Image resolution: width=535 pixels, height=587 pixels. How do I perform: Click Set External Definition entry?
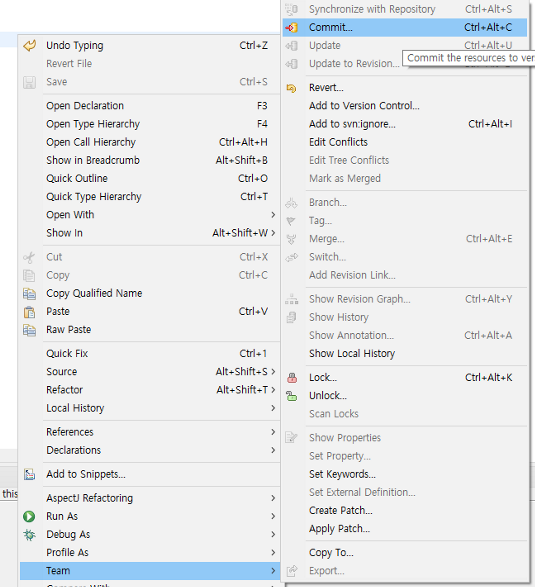[x=405, y=493]
